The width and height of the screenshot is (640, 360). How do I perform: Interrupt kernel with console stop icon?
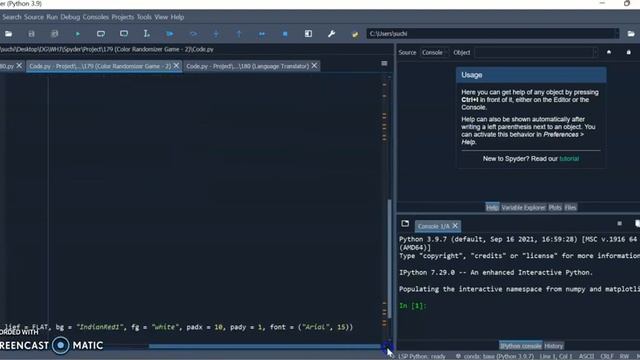[620, 224]
